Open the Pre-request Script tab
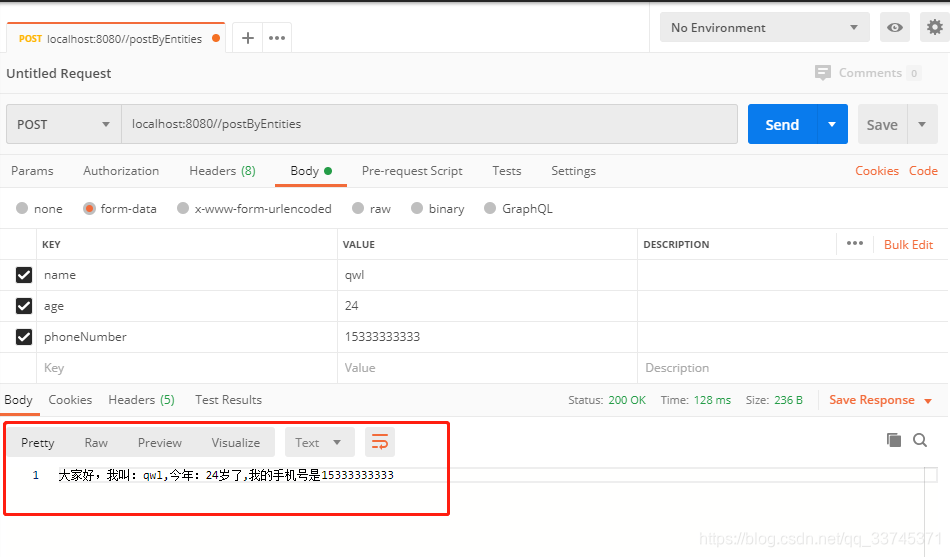The width and height of the screenshot is (950, 557). (412, 171)
